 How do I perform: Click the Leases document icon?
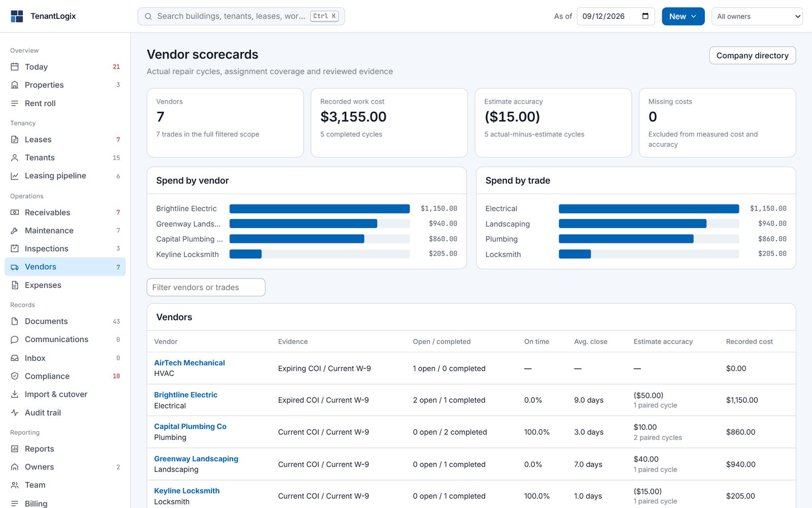15,139
